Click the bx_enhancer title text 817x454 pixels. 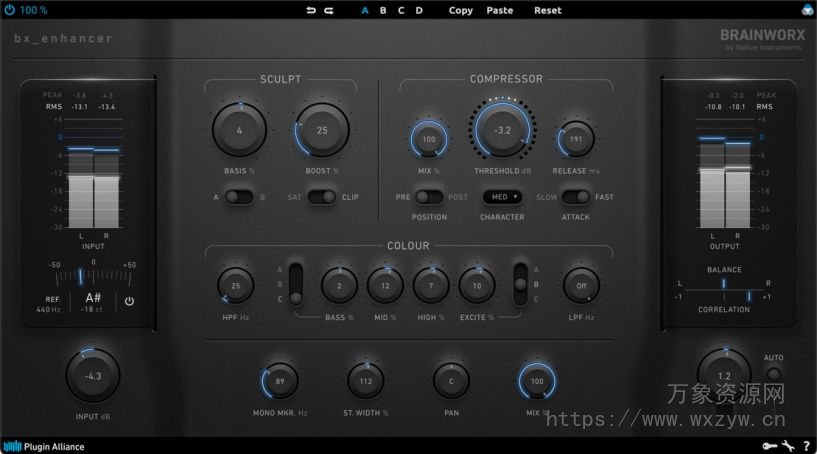pyautogui.click(x=63, y=39)
